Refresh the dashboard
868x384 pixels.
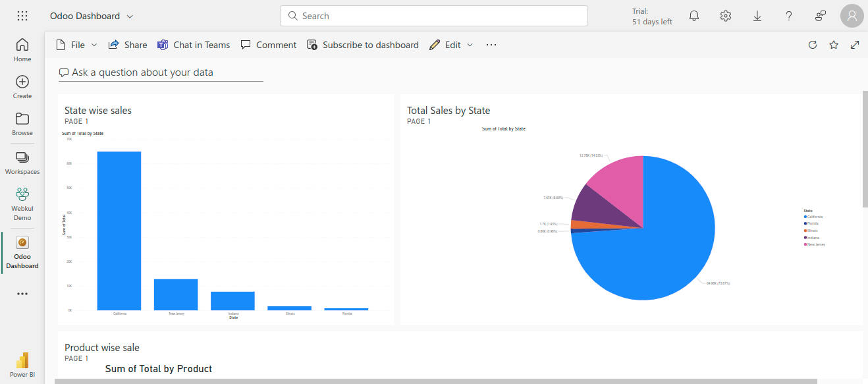(x=812, y=44)
